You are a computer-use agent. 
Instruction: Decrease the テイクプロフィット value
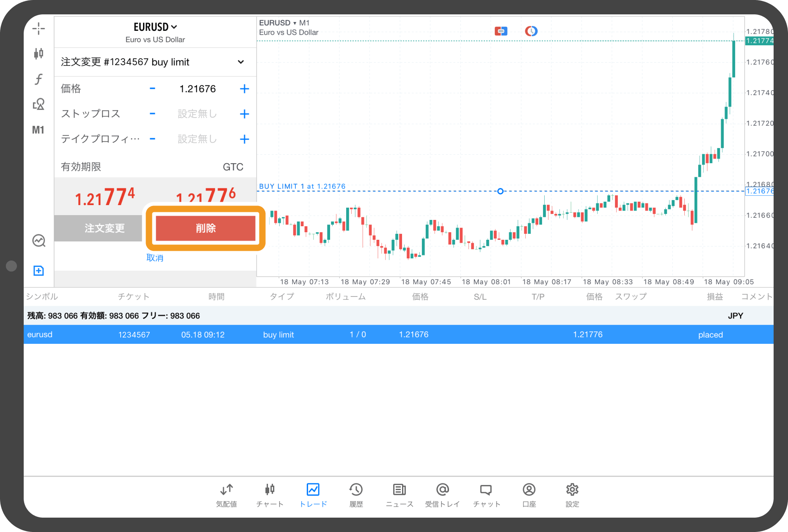click(x=152, y=139)
